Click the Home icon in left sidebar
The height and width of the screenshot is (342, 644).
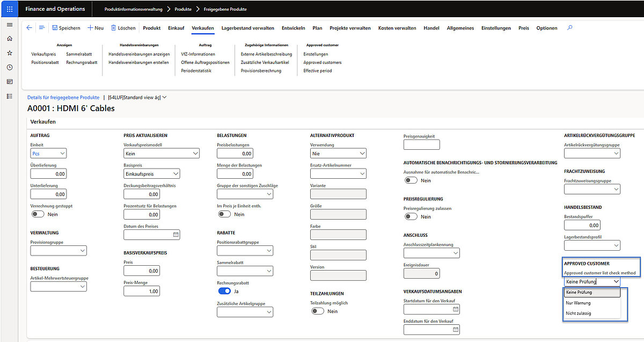coord(10,39)
